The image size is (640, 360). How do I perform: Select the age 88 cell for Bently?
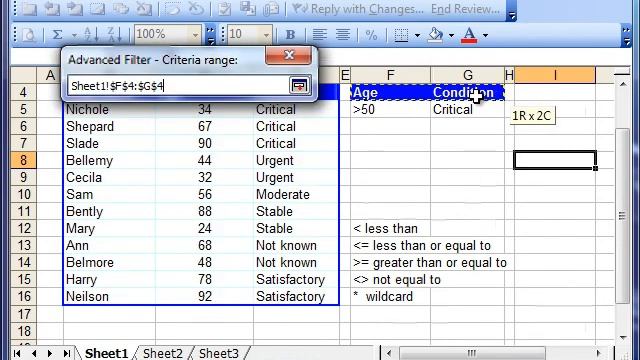[x=204, y=211]
